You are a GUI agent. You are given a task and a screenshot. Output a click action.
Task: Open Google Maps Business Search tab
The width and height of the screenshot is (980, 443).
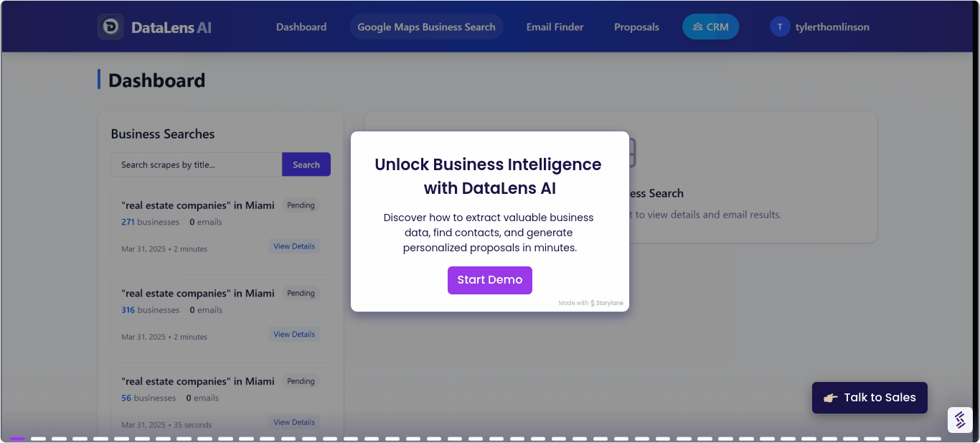click(426, 27)
